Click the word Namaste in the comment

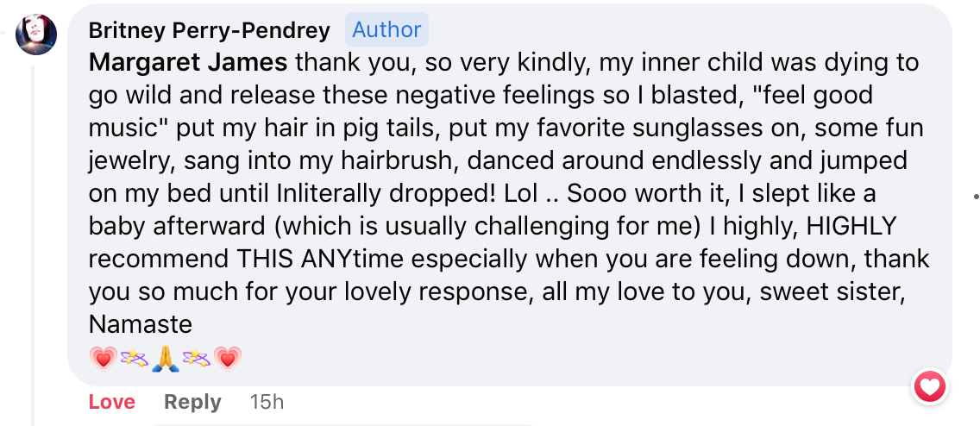pyautogui.click(x=140, y=325)
